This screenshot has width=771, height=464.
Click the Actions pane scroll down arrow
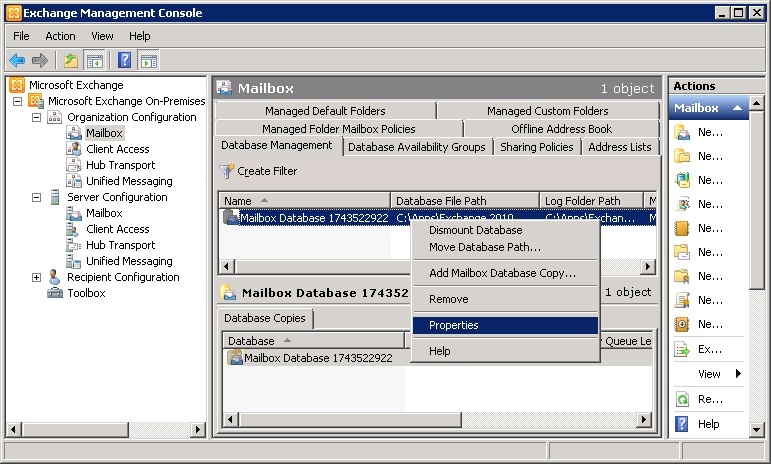(x=756, y=430)
